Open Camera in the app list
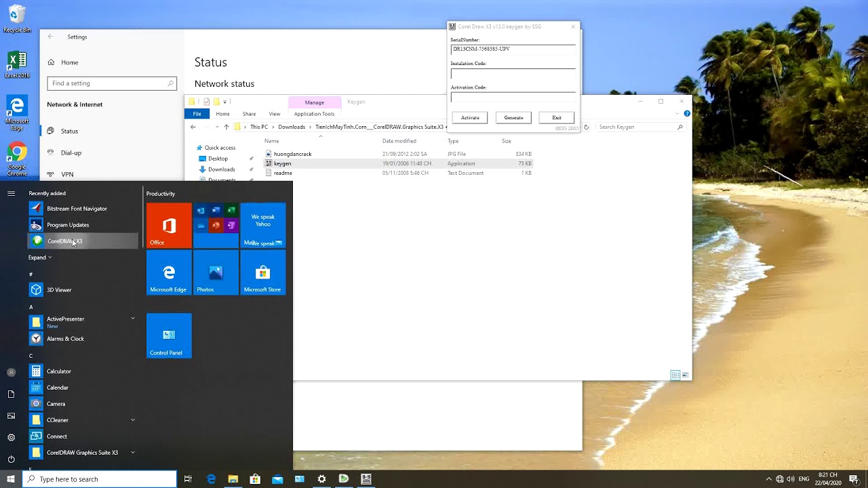The image size is (868, 488). 83,404
